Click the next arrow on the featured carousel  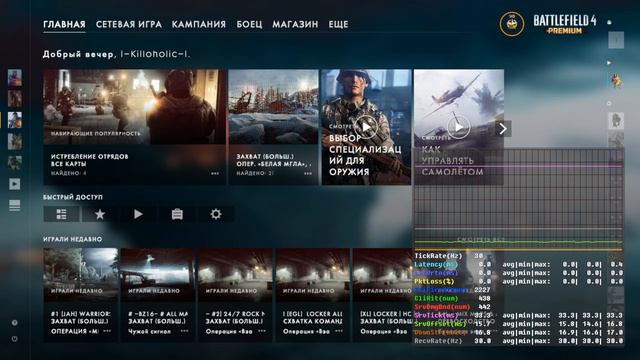pos(503,129)
